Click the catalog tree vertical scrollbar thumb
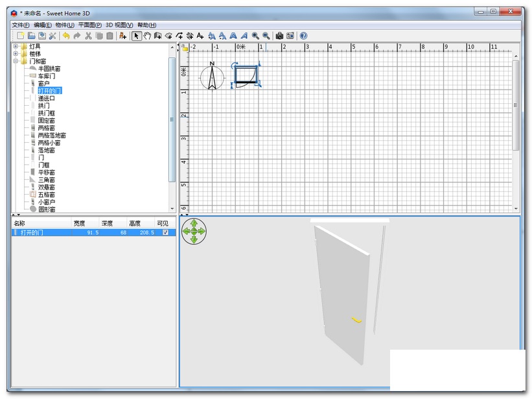The image size is (532, 399). point(172,120)
